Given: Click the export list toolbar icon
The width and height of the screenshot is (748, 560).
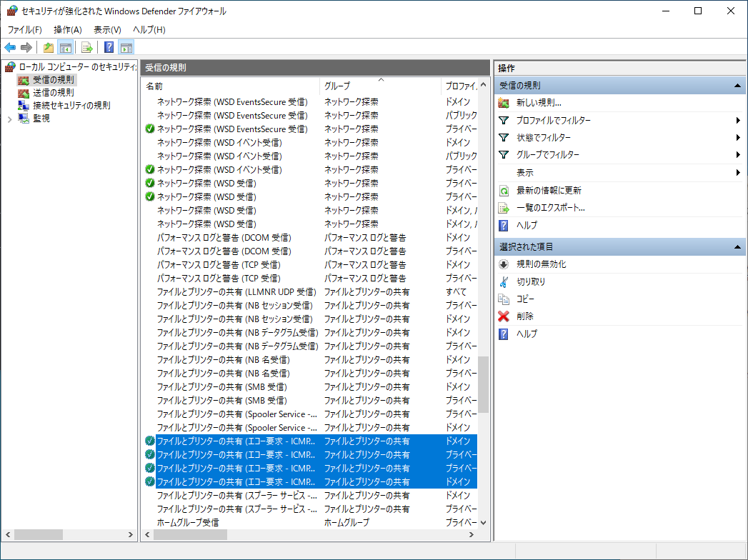Looking at the screenshot, I should 87,47.
